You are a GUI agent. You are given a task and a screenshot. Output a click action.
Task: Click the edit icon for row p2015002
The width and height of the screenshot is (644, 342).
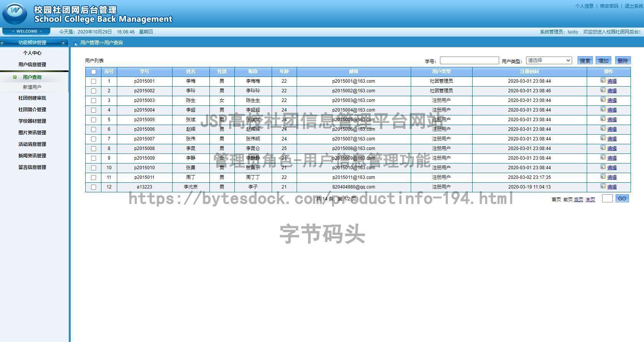tap(603, 90)
